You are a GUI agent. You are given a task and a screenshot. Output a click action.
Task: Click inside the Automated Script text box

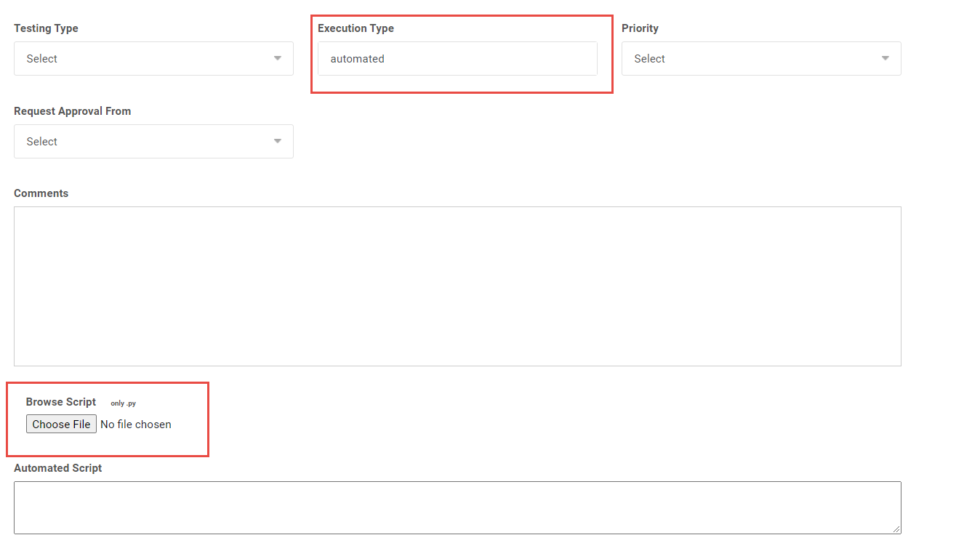click(457, 507)
